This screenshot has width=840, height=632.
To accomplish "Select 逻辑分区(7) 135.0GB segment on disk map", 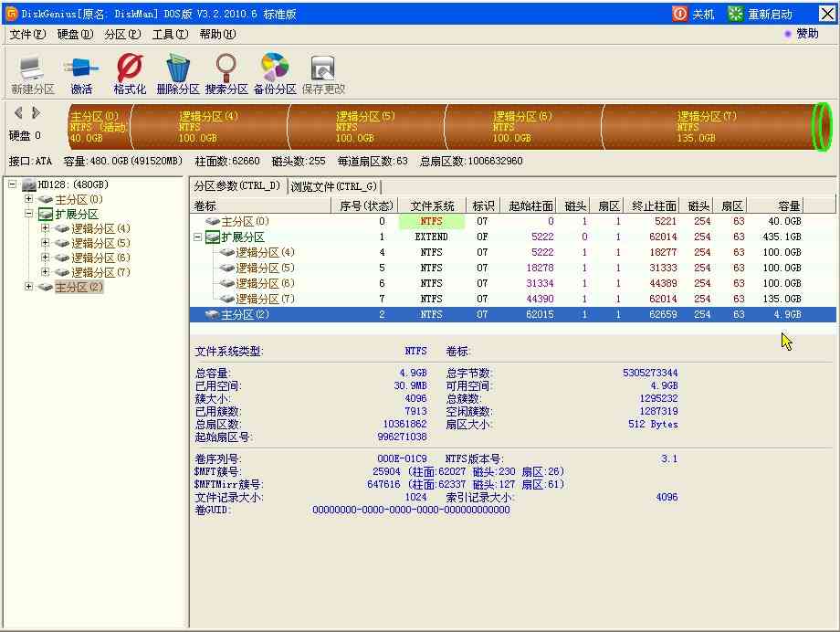I will point(708,127).
